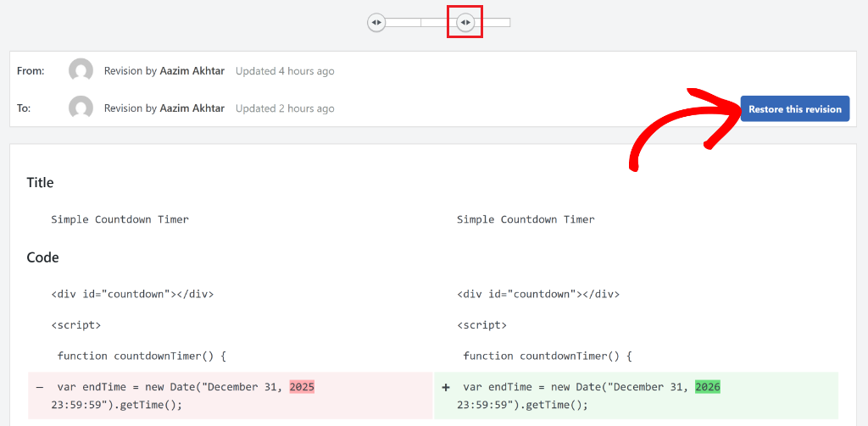Click 'Revision by Aazim Akhtar' in the To row
The width and height of the screenshot is (868, 426).
coord(164,108)
